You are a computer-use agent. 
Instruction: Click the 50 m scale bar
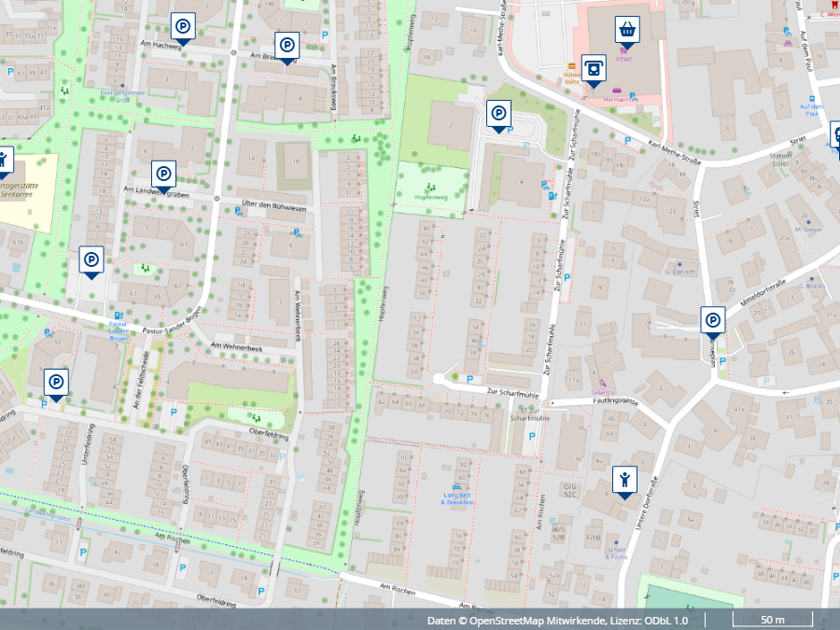tap(772, 620)
